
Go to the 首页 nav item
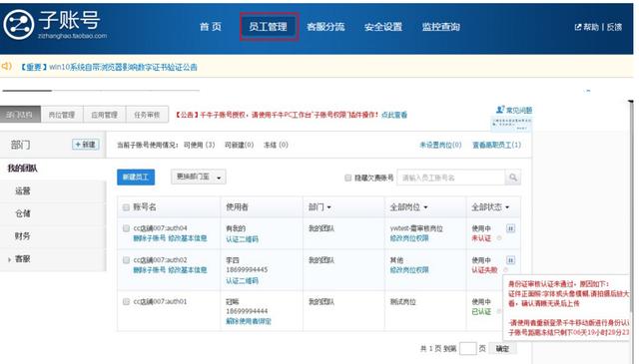(211, 27)
